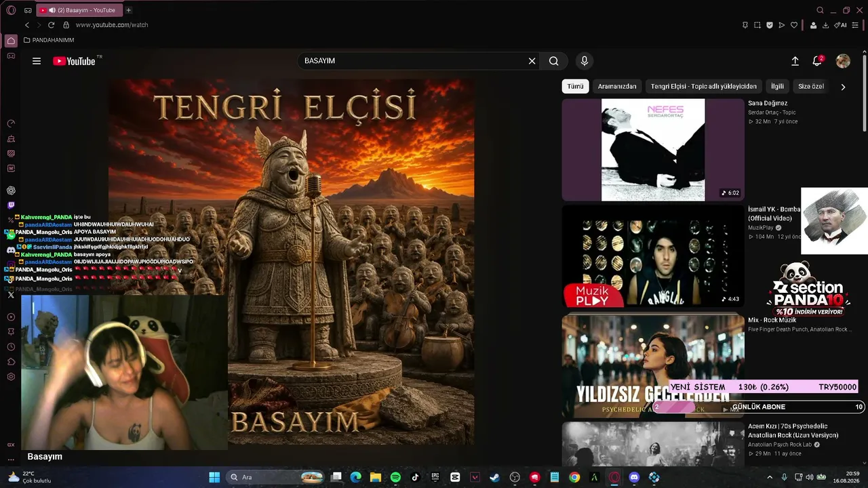Open File Explorer from the taskbar
Image resolution: width=868 pixels, height=488 pixels.
[x=376, y=477]
